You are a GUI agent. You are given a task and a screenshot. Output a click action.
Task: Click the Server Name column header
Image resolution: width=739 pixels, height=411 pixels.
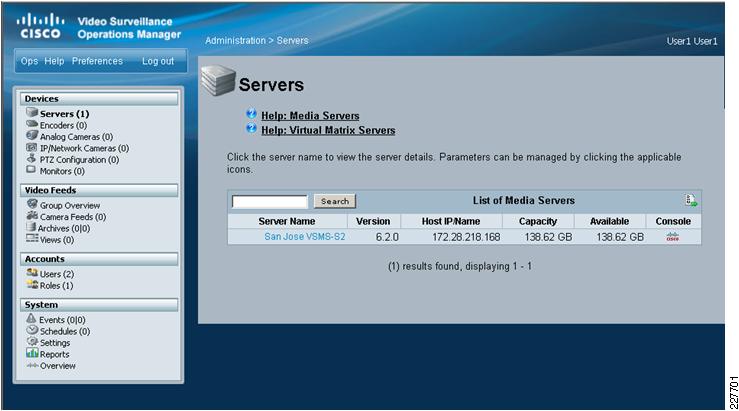coord(287,221)
